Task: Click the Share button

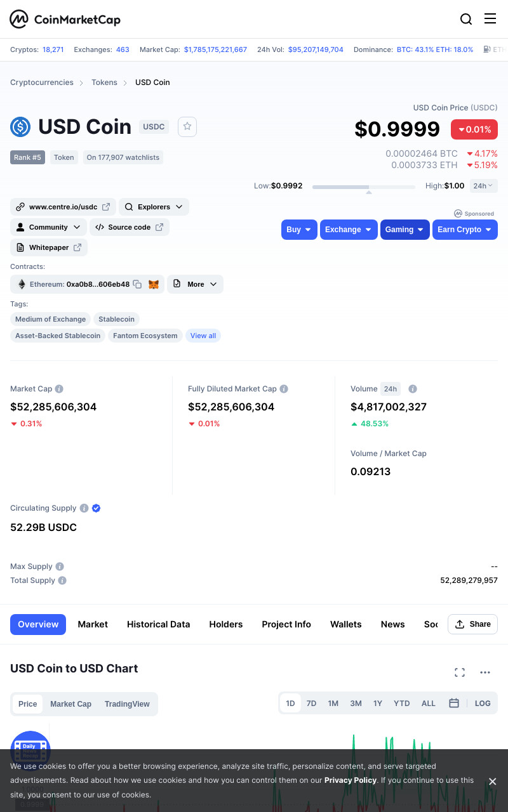Action: (472, 624)
